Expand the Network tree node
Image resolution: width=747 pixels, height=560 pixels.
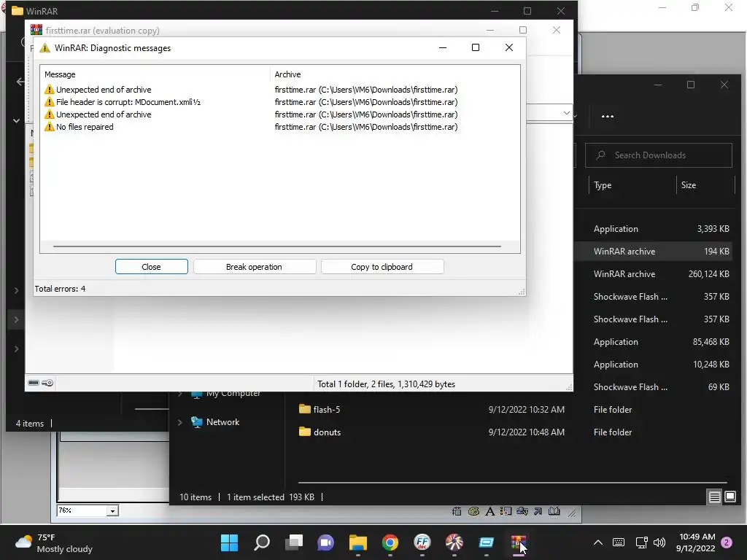click(x=180, y=422)
